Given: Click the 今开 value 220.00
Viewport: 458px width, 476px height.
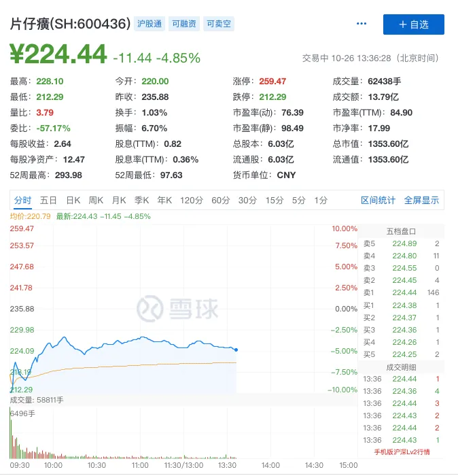Looking at the screenshot, I should tap(155, 82).
